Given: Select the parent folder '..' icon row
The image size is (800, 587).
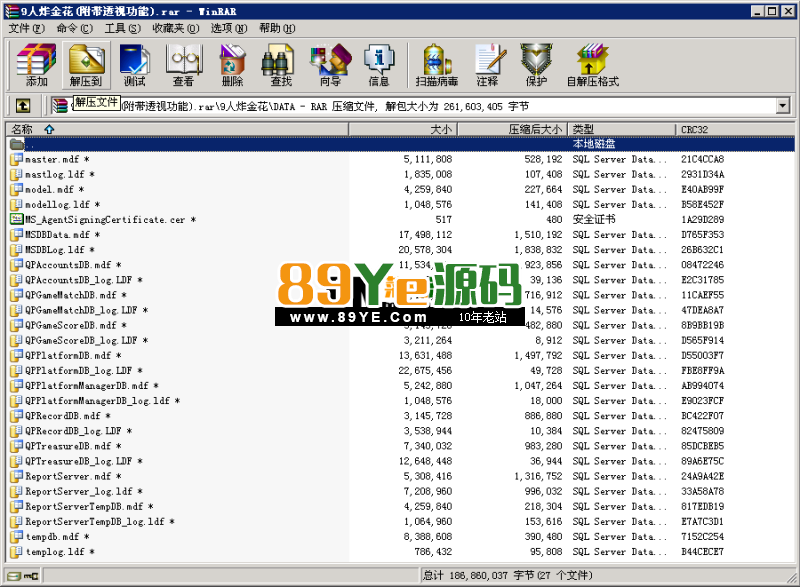Looking at the screenshot, I should pyautogui.click(x=401, y=144).
